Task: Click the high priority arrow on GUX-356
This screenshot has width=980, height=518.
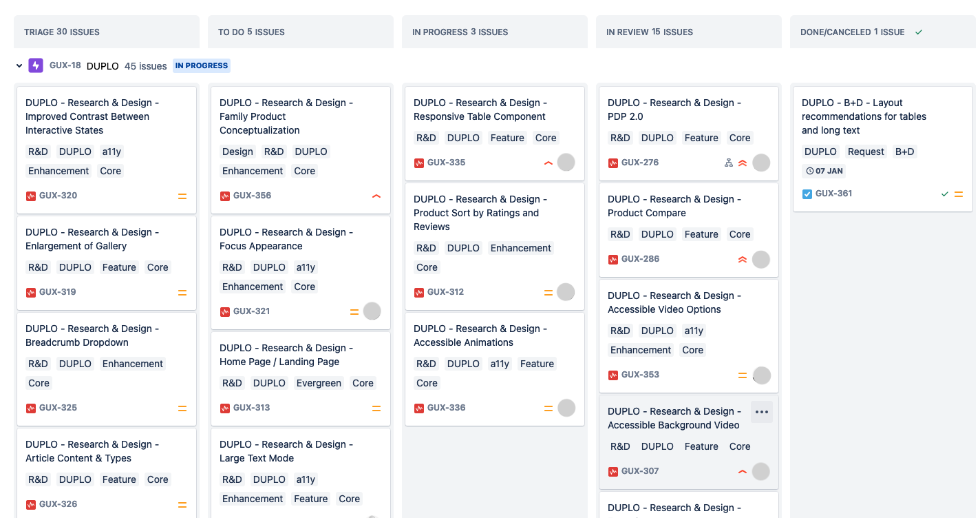Action: coord(376,196)
